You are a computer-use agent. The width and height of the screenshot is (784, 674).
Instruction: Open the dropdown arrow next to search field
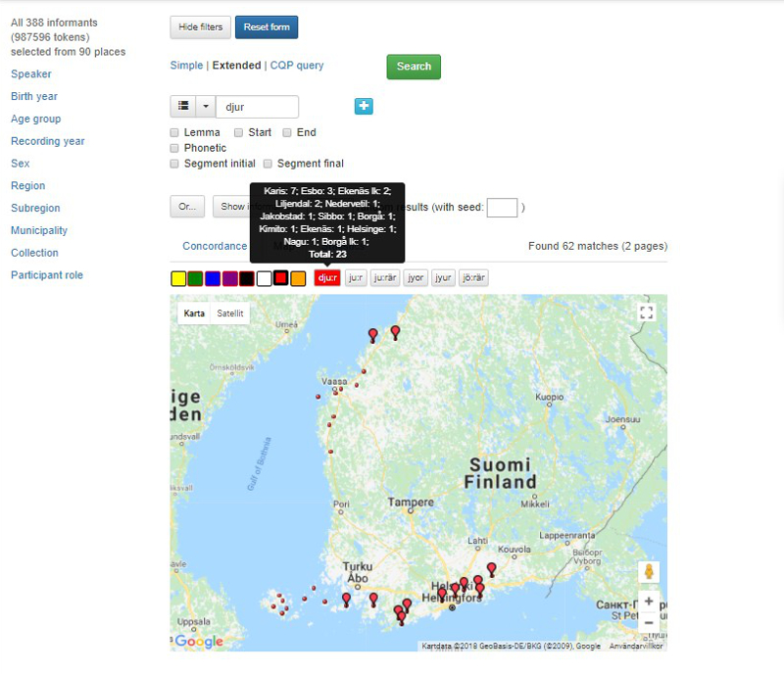tap(206, 107)
